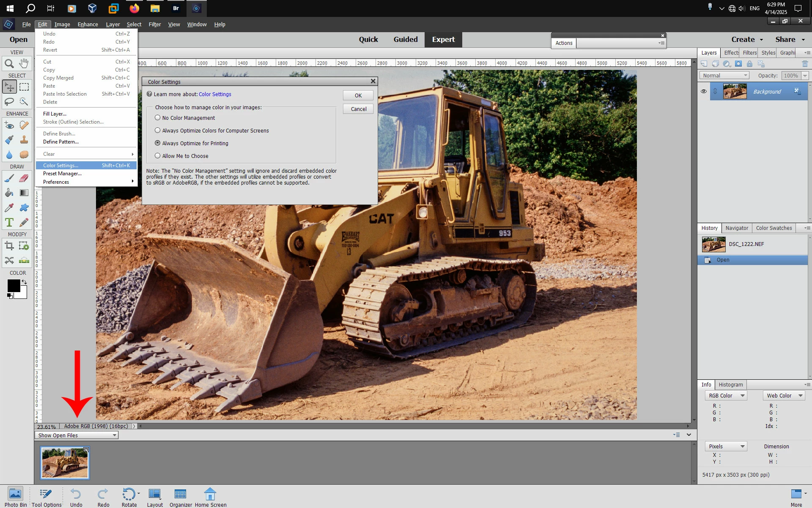Select the Eraser tool

[x=24, y=178]
